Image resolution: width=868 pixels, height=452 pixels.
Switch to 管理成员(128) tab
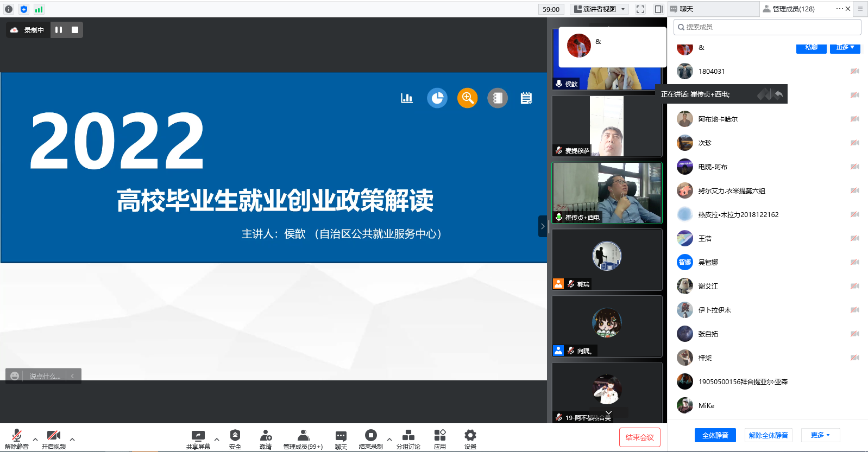pyautogui.click(x=793, y=9)
